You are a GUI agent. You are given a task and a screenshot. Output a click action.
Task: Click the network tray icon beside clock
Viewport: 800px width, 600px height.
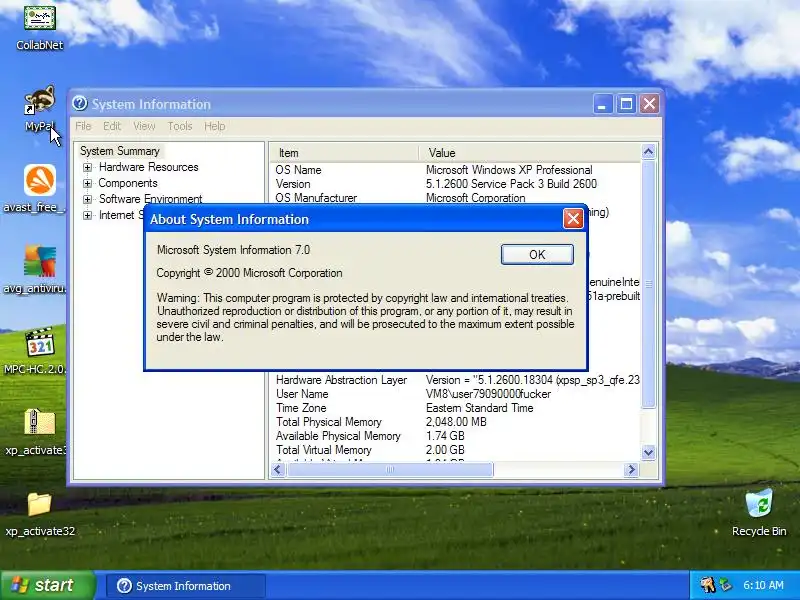(724, 585)
